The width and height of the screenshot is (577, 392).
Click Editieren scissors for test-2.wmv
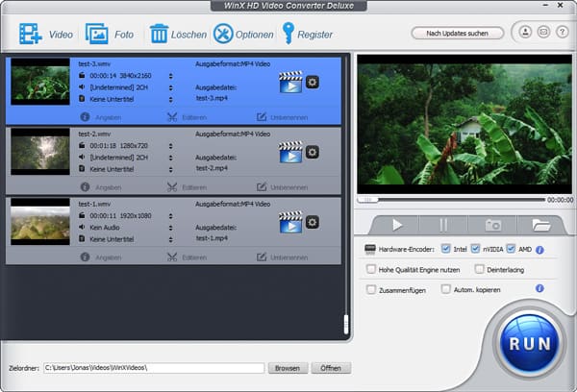[172, 186]
